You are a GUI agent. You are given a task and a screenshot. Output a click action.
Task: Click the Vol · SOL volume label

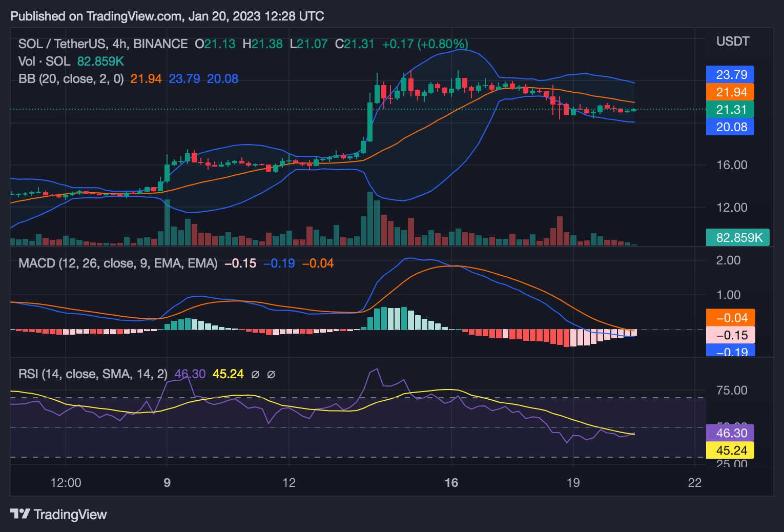coord(44,62)
